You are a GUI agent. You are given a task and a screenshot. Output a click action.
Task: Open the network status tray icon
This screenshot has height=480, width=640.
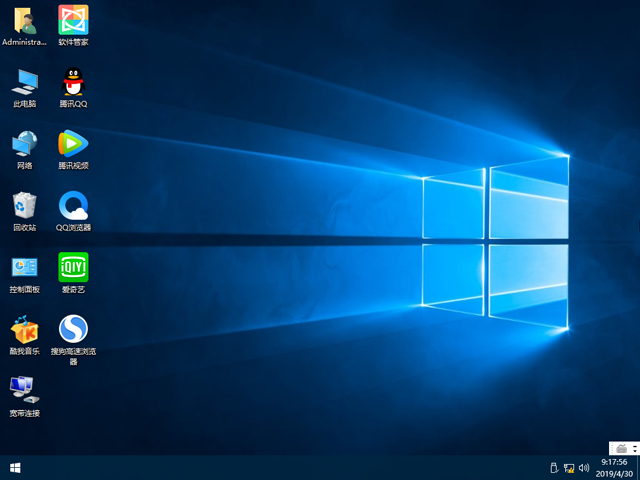coord(569,467)
